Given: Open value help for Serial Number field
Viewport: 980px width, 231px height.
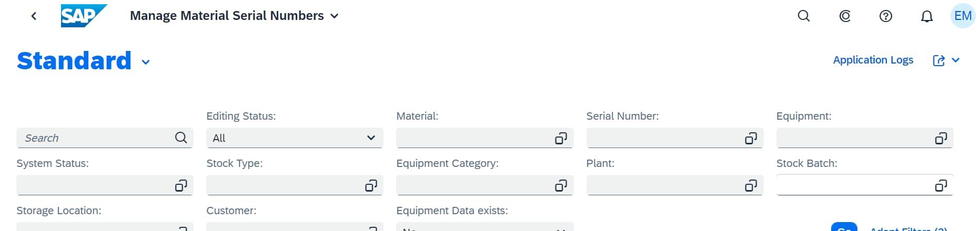Looking at the screenshot, I should tap(751, 138).
